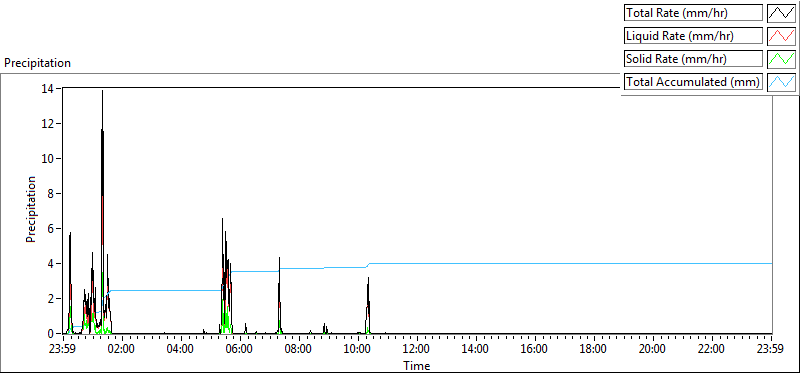800x373 pixels.
Task: Click the Precipitation graph caption above the plot
Action: 37,63
